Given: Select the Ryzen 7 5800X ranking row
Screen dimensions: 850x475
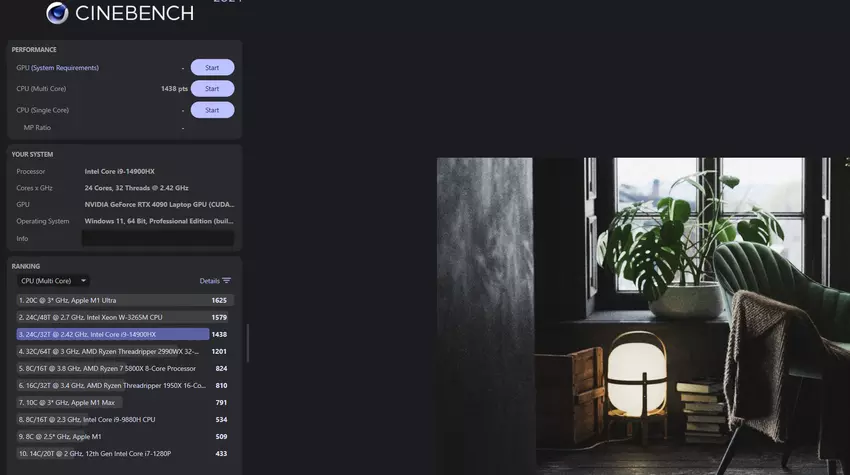Looking at the screenshot, I should point(112,368).
